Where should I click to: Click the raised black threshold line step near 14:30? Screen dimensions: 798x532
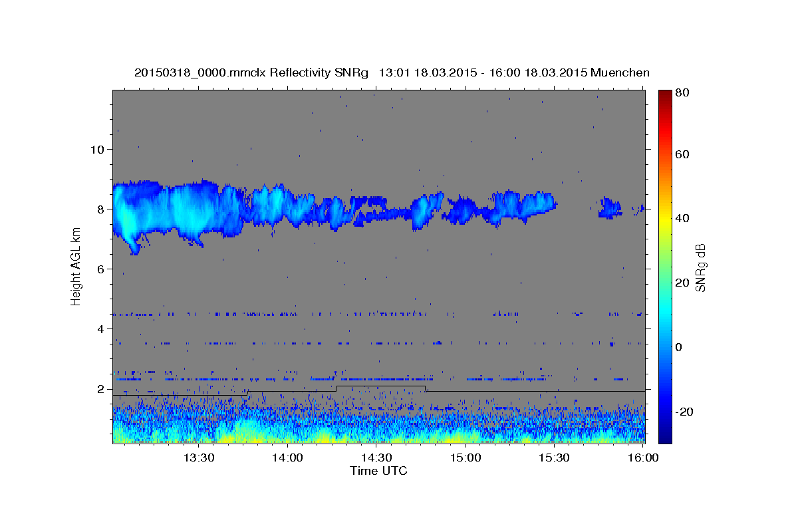coord(381,386)
